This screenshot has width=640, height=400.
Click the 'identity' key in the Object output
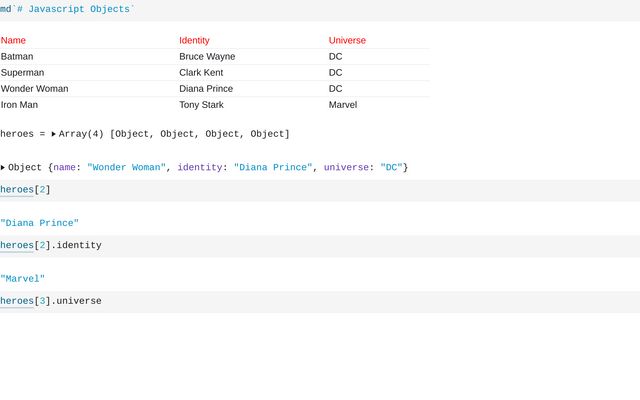[200, 167]
